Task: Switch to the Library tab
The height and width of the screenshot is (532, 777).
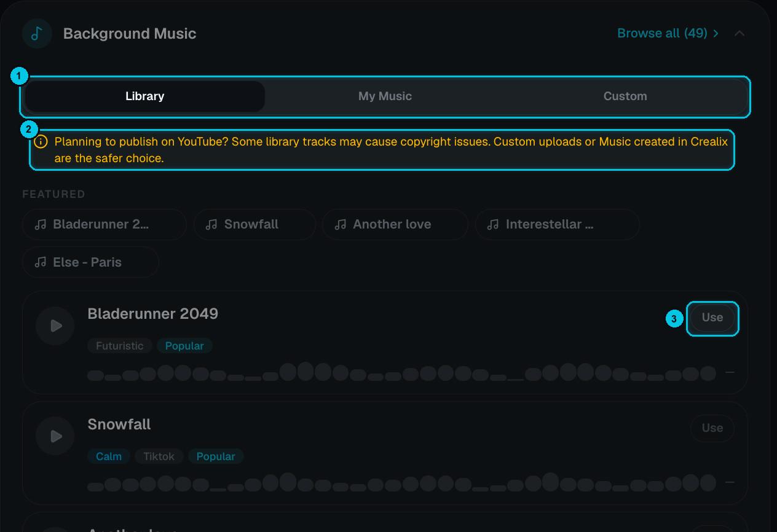Action: [x=145, y=96]
